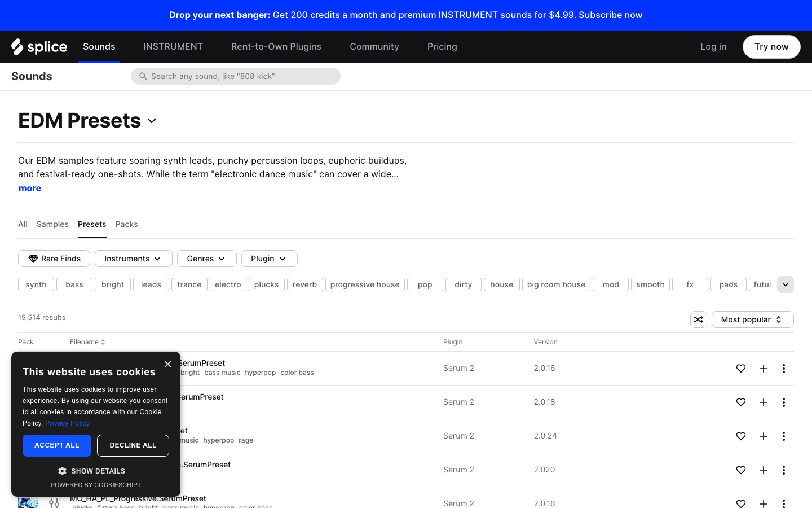
Task: Heart the preset with version 2.020
Action: (741, 470)
